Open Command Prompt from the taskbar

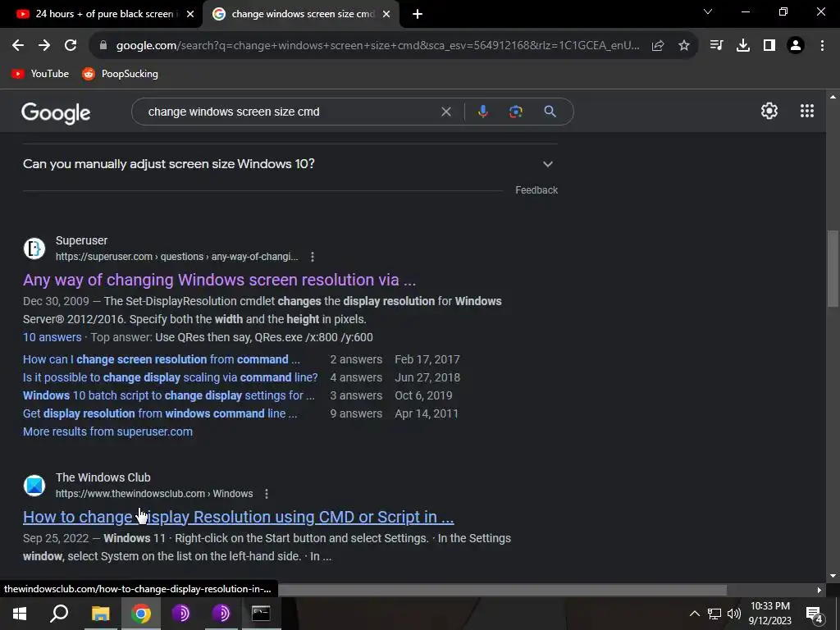261,614
